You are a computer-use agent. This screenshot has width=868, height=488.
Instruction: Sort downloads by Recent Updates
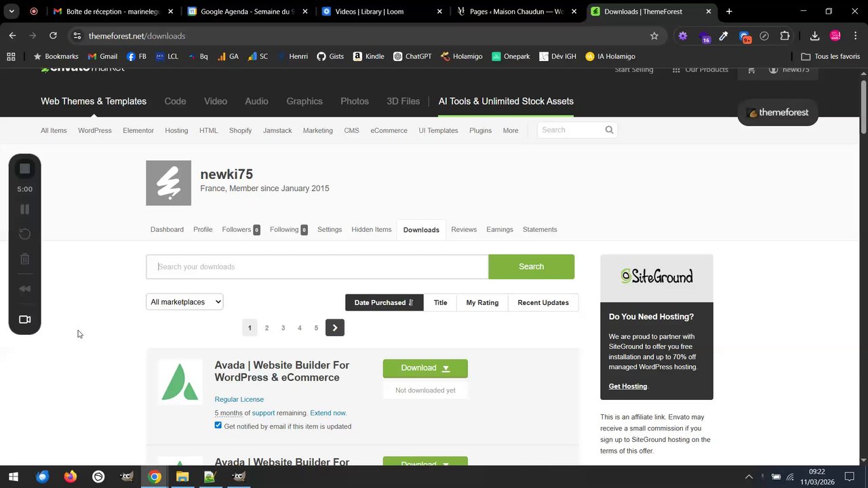coord(543,303)
